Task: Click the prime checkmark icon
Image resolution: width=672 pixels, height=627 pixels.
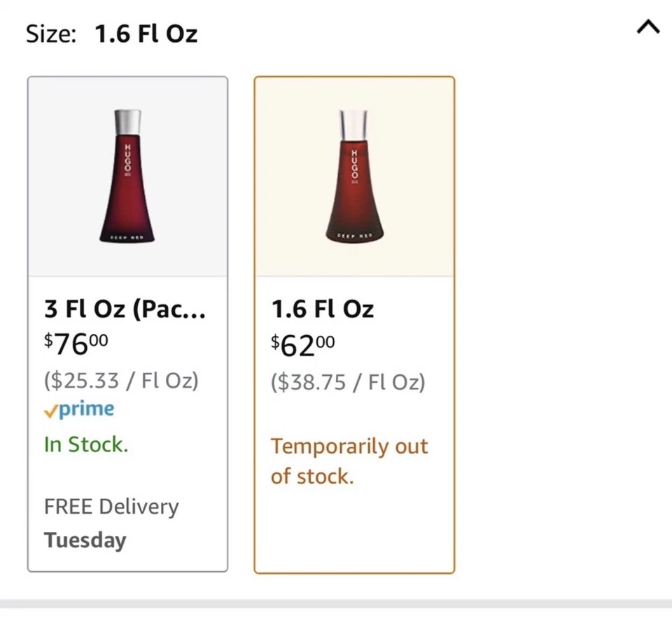Action: coord(50,412)
